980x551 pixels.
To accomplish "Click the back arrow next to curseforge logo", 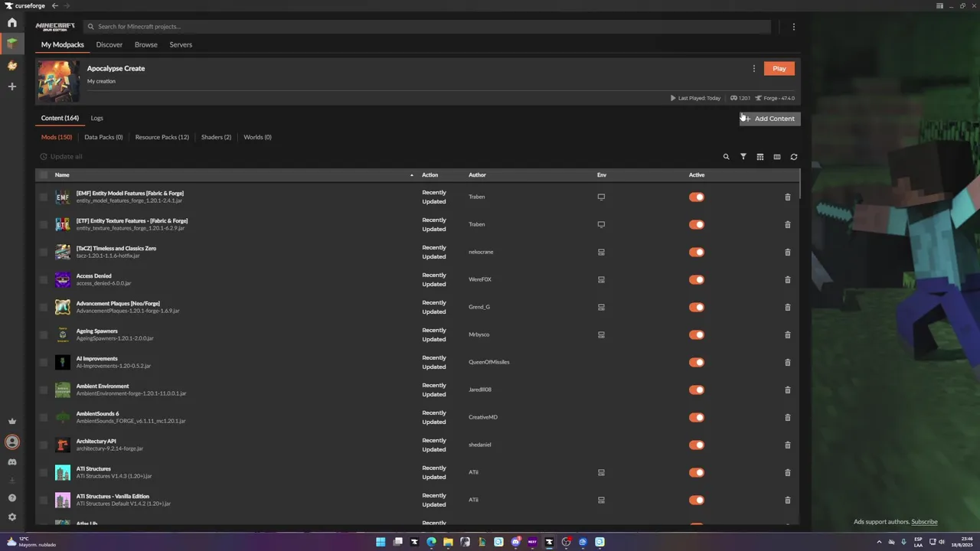I will 54,5.
